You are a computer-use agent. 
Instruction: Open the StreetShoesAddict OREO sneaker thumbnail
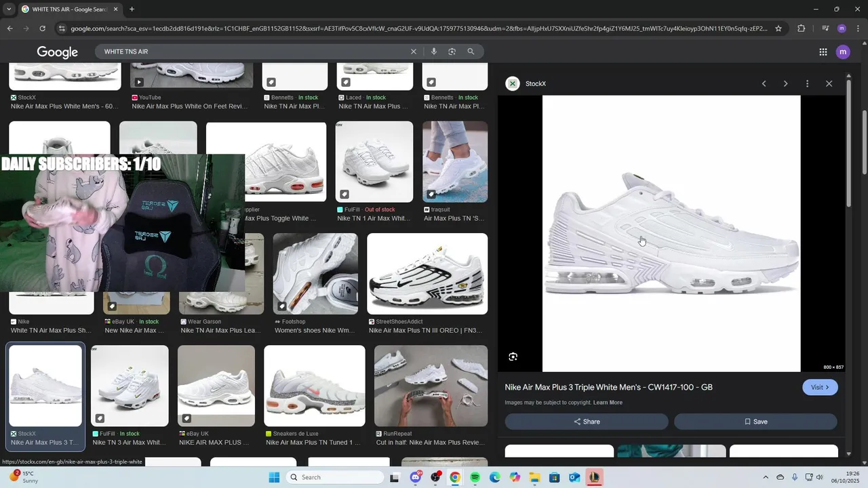tap(427, 274)
